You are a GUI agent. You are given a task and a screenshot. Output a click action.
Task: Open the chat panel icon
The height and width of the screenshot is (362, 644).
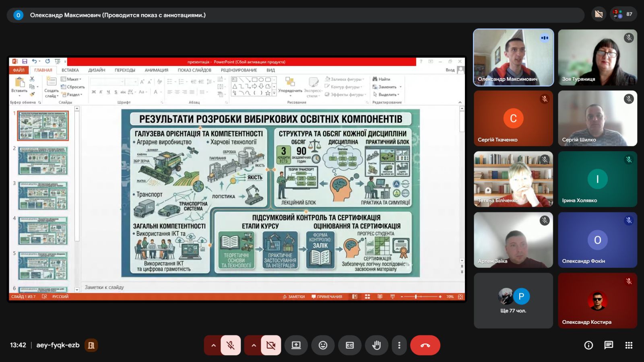click(609, 345)
